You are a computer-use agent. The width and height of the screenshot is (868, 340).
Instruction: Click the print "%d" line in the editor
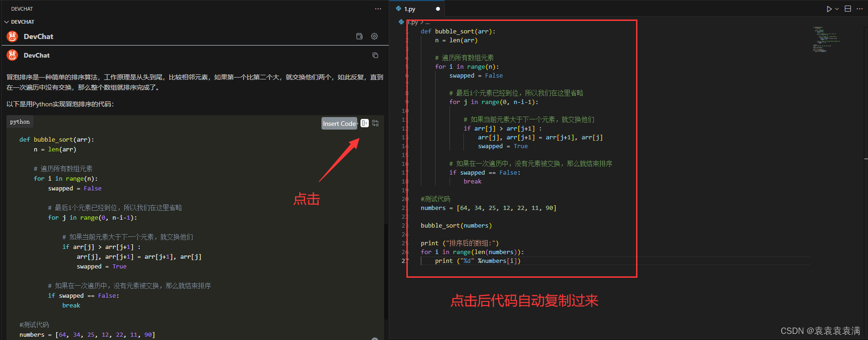(x=478, y=261)
